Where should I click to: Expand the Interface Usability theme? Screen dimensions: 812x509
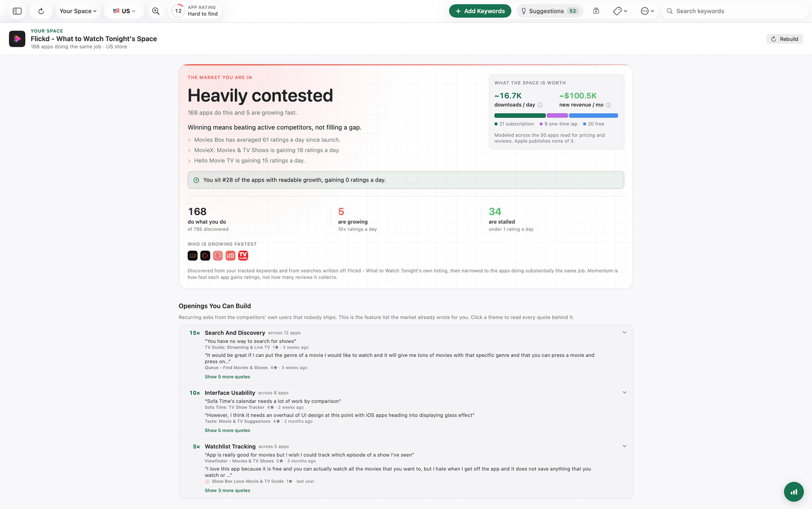pos(624,393)
